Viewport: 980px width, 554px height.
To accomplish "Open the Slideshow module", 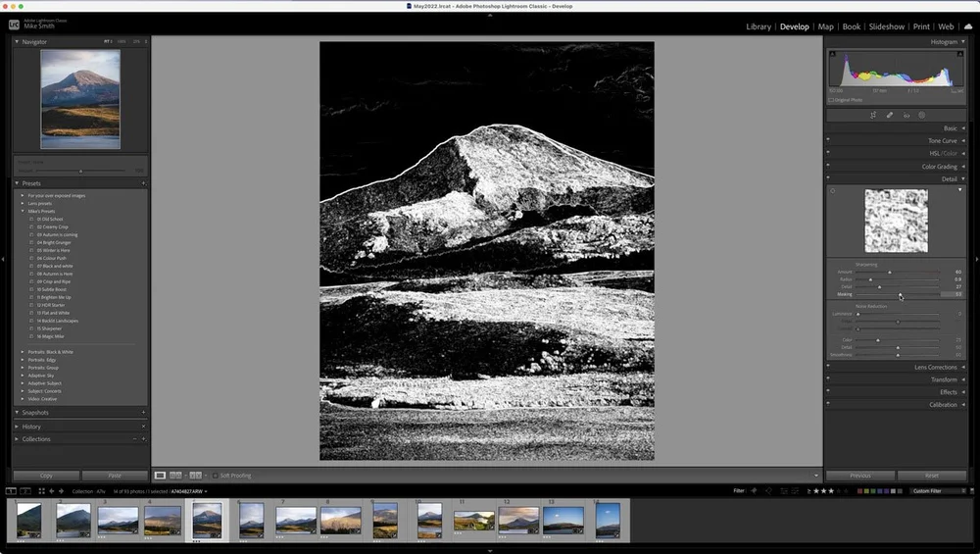I will [x=886, y=26].
